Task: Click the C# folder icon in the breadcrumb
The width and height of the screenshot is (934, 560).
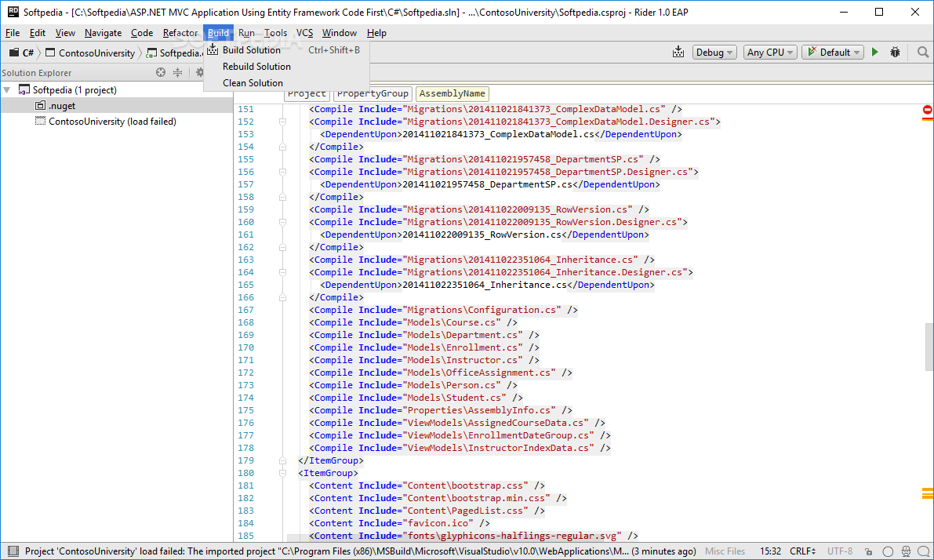Action: click(x=13, y=53)
